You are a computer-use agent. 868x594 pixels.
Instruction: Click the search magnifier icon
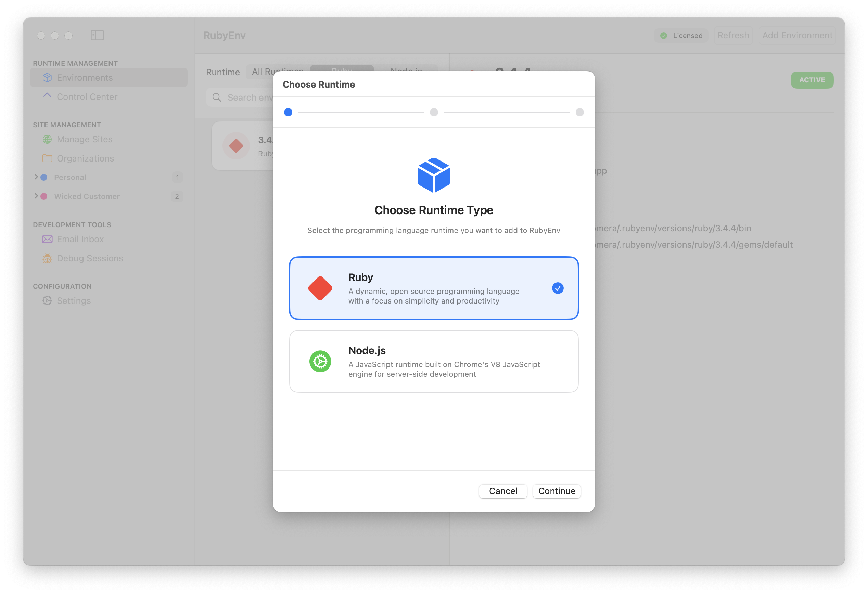(x=217, y=98)
